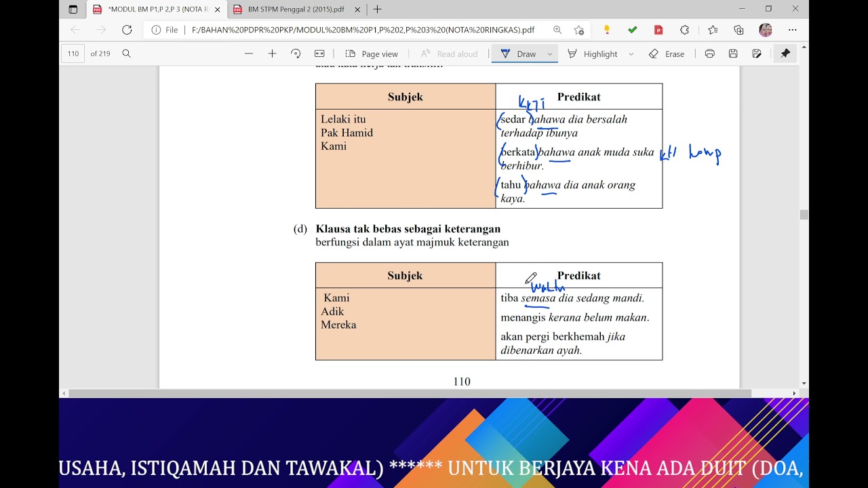The height and width of the screenshot is (488, 868).
Task: View site information icon beside File
Action: 156,30
